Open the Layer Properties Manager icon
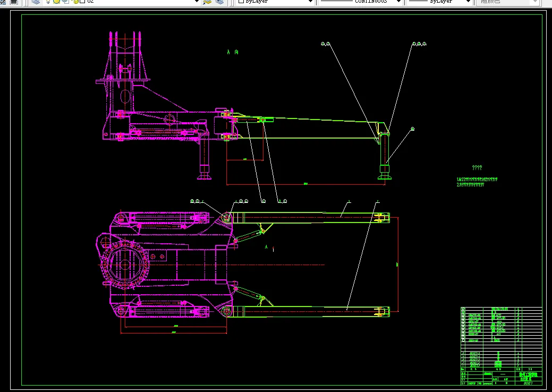Image resolution: width=552 pixels, height=392 pixels. 35,2
